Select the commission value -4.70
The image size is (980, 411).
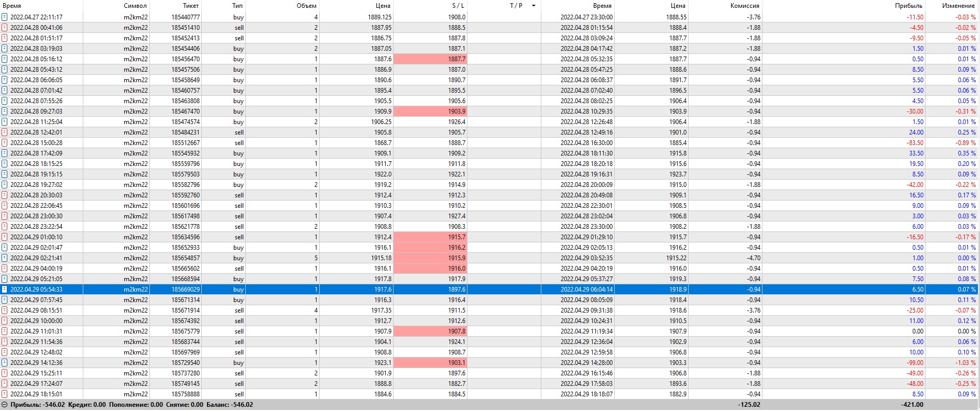[x=754, y=258]
